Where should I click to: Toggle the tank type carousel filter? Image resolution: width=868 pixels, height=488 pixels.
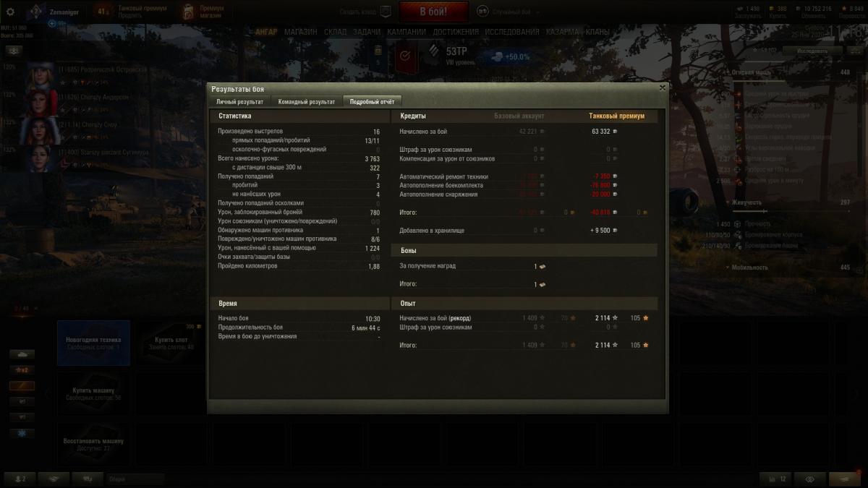click(x=22, y=354)
